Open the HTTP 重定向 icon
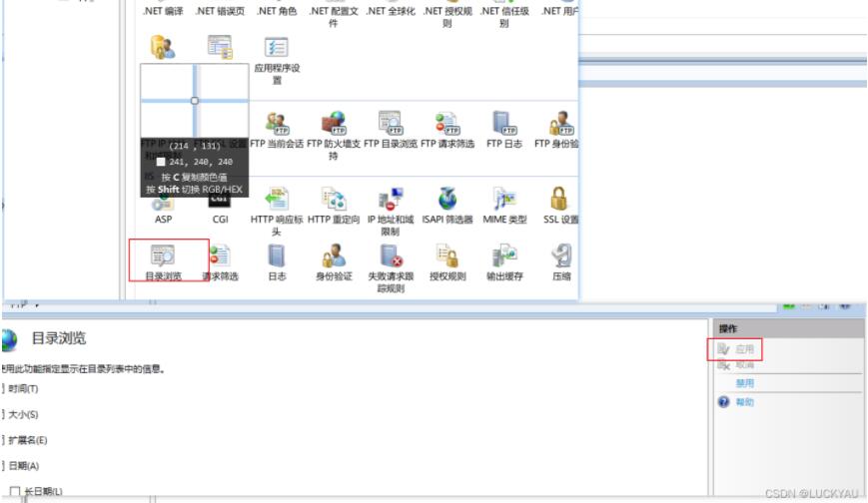The image size is (868, 503). coord(334,199)
